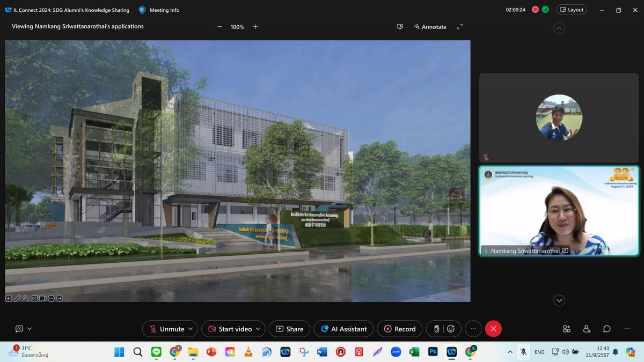This screenshot has height=362, width=644.
Task: Open Meeting Info tab
Action: coord(159,10)
